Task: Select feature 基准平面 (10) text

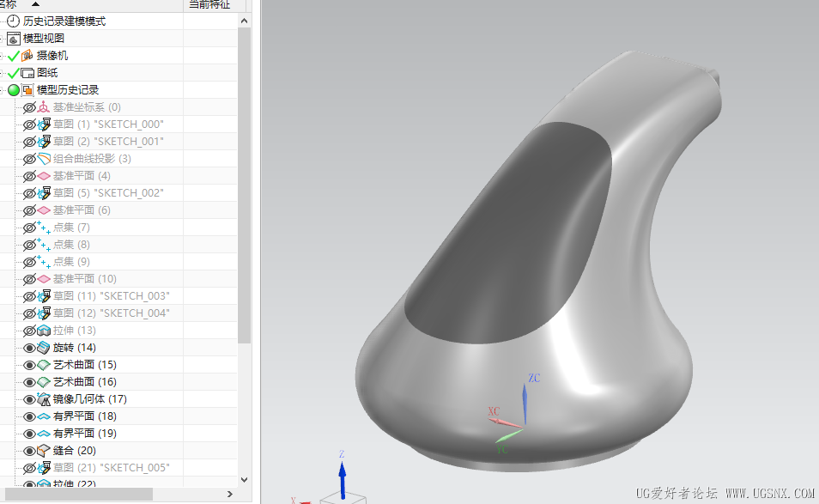Action: point(85,279)
